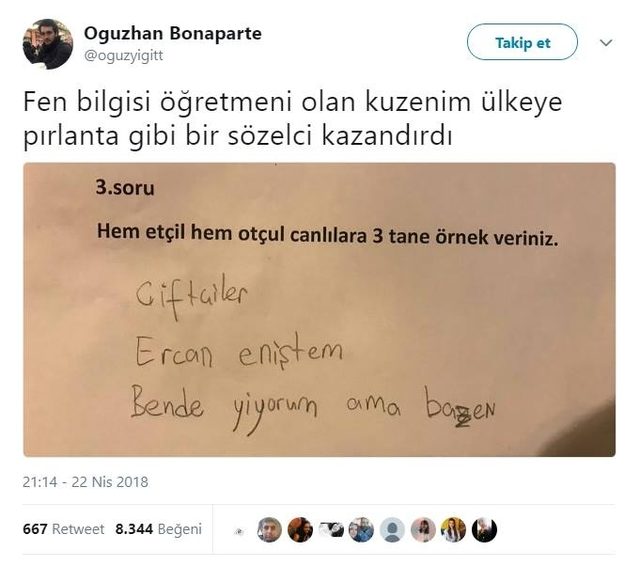Open fourth liker avatar in blue jacket
Screen dimensions: 640x566
tap(362, 530)
